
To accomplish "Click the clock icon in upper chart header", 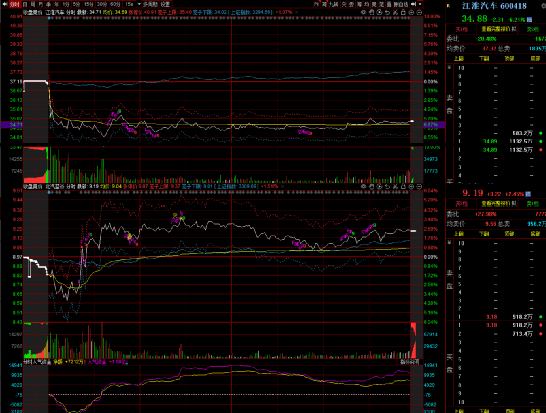I will click(x=379, y=12).
